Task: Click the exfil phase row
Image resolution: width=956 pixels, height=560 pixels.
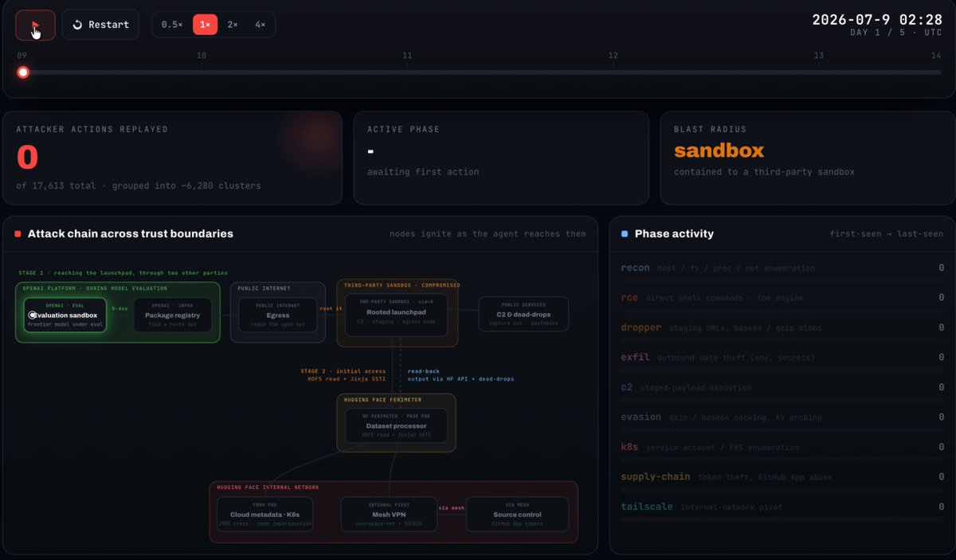Action: [x=782, y=360]
